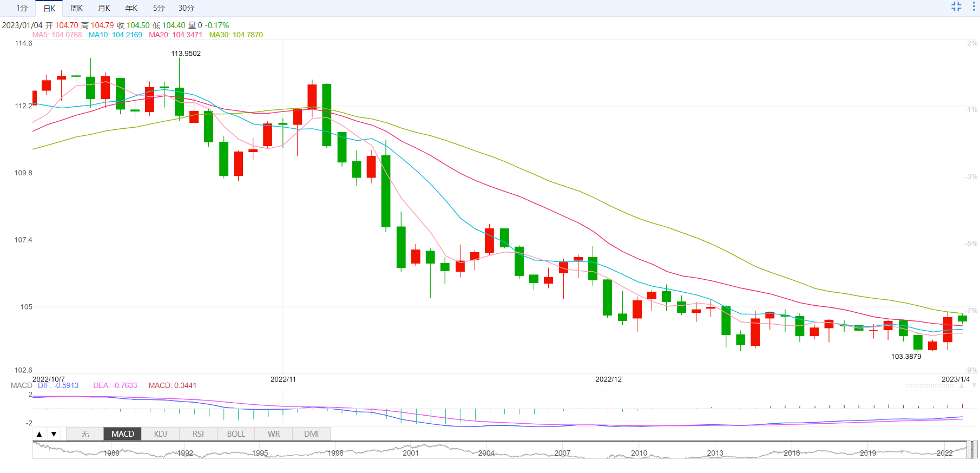
Task: Click the MA20: 104.3471 legend
Action: (x=175, y=35)
